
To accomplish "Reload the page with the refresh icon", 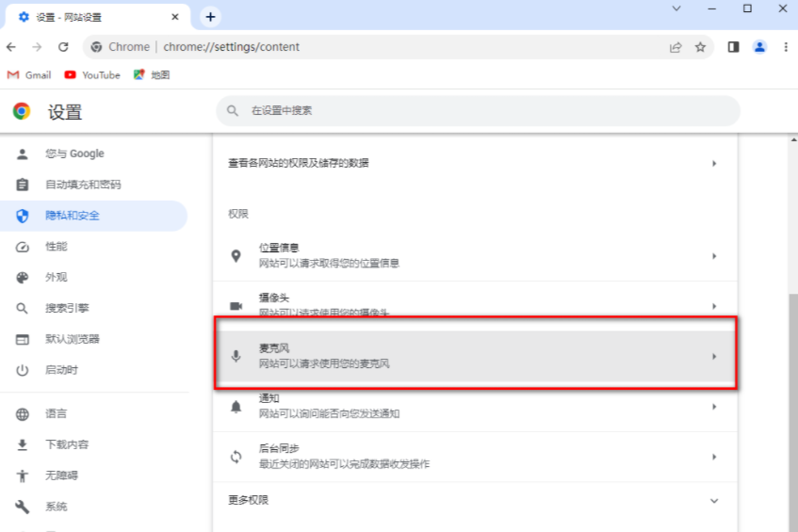I will (x=63, y=47).
